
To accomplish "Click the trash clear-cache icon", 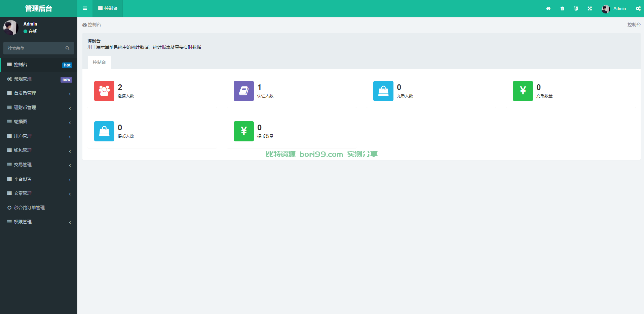I will point(562,8).
